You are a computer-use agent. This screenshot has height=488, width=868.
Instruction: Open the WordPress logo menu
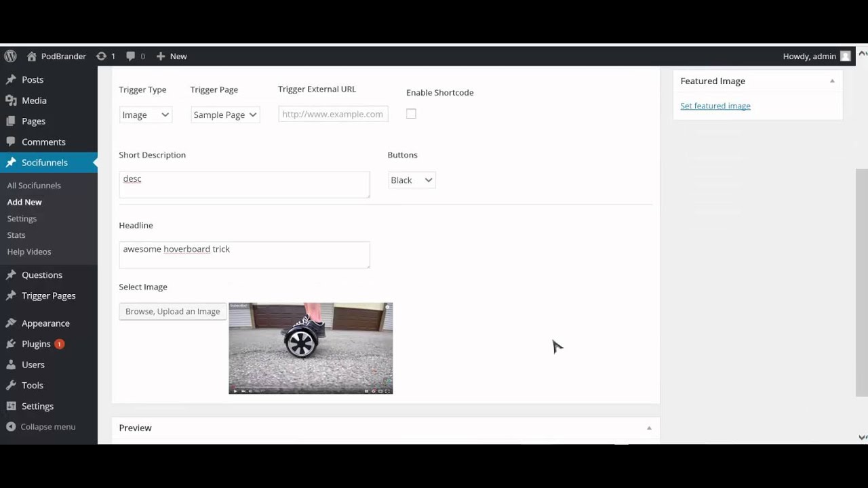point(10,56)
